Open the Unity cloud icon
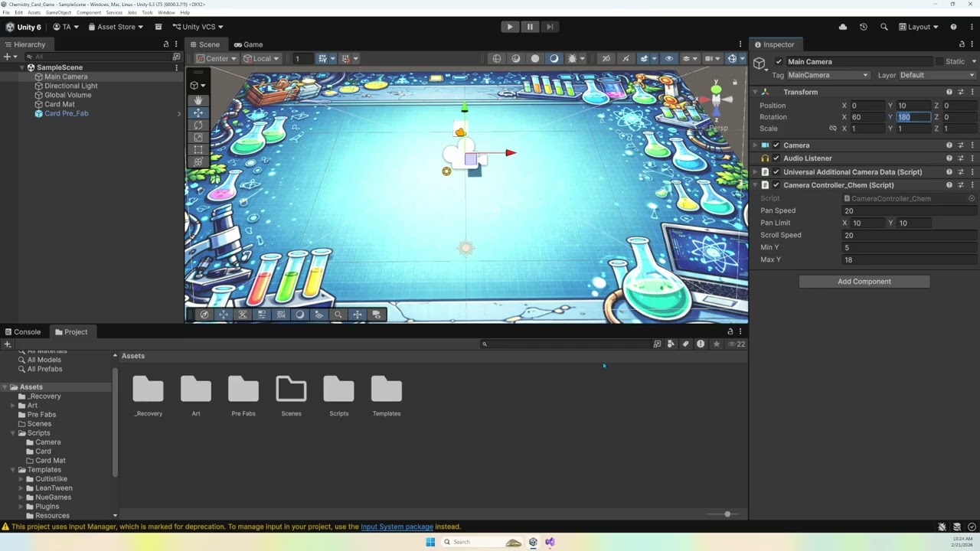980x551 pixels. [x=843, y=27]
